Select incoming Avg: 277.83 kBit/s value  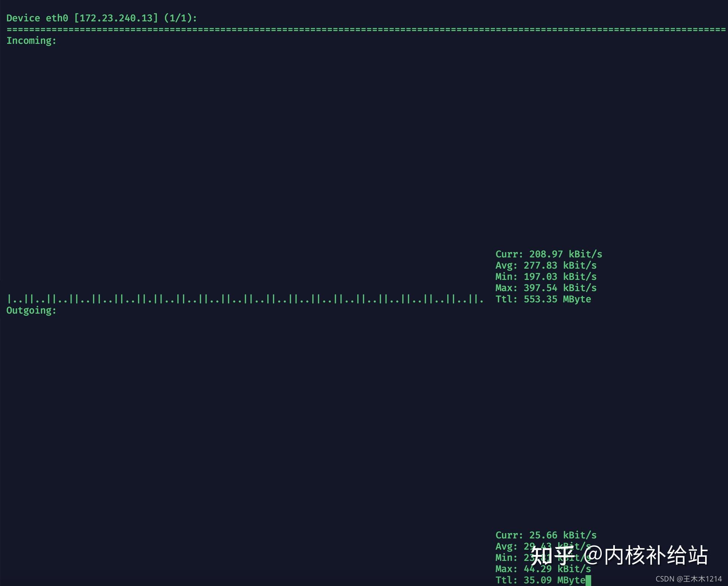[x=546, y=265]
